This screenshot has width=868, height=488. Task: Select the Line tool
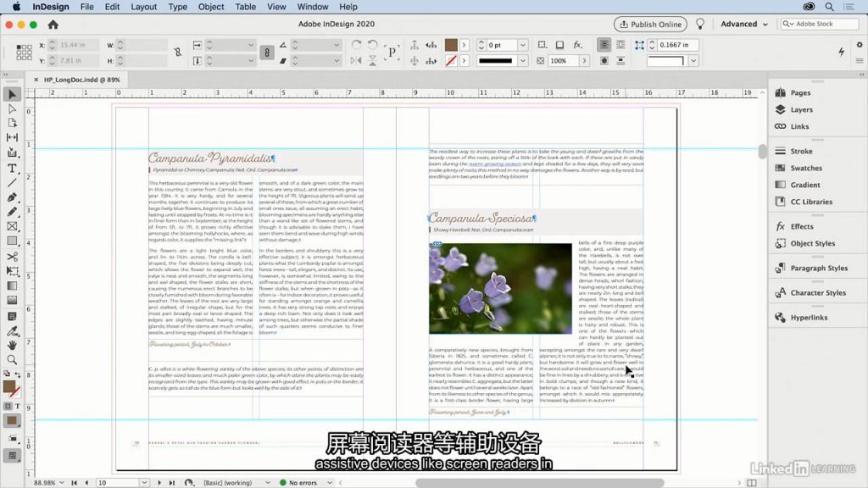point(12,182)
